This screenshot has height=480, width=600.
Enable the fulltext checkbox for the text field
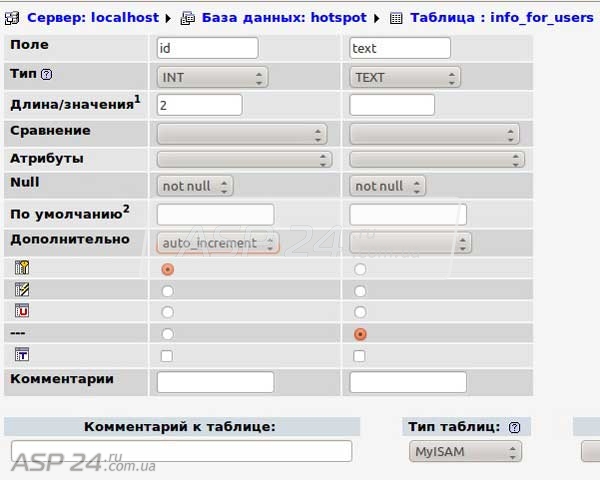click(x=360, y=356)
